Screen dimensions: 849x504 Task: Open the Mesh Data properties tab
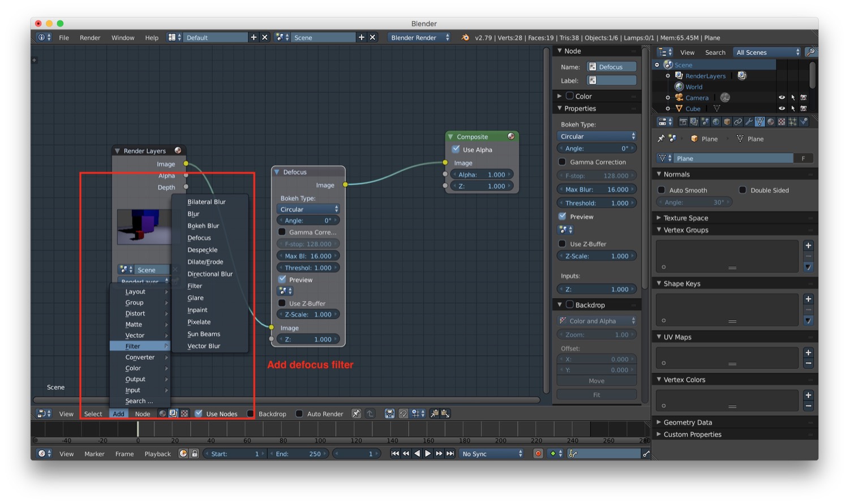(760, 122)
